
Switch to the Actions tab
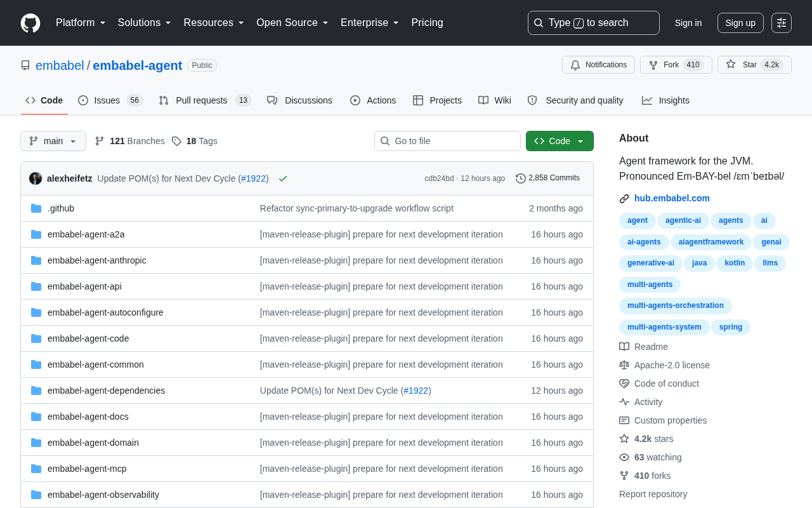tap(373, 100)
